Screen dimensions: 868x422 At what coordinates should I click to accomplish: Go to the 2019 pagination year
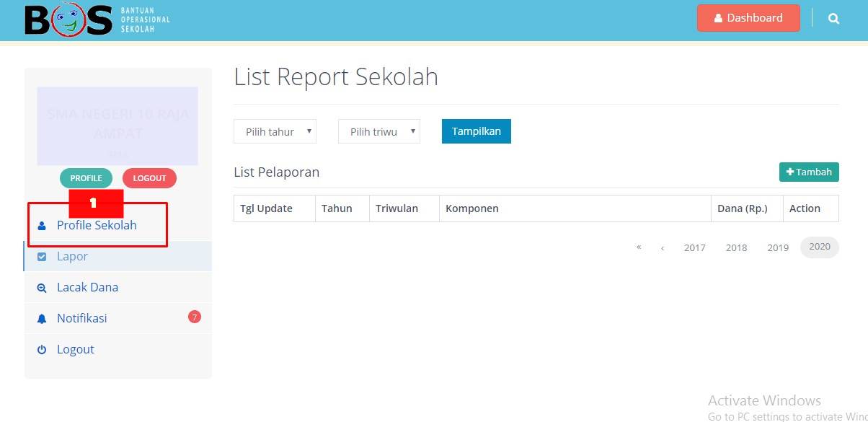[x=778, y=247]
